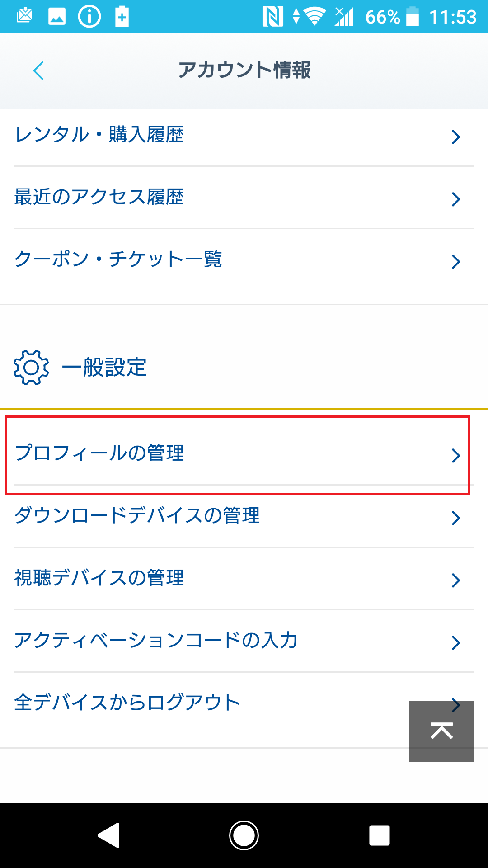This screenshot has height=868, width=488.
Task: Expand chevron beside クーポン・チケット一覧
Action: (456, 261)
